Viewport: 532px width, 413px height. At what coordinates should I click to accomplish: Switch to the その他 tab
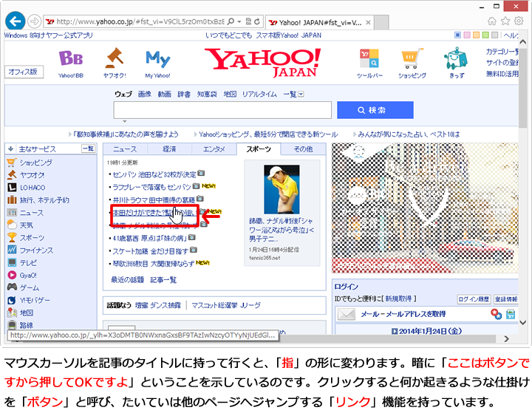click(x=304, y=149)
